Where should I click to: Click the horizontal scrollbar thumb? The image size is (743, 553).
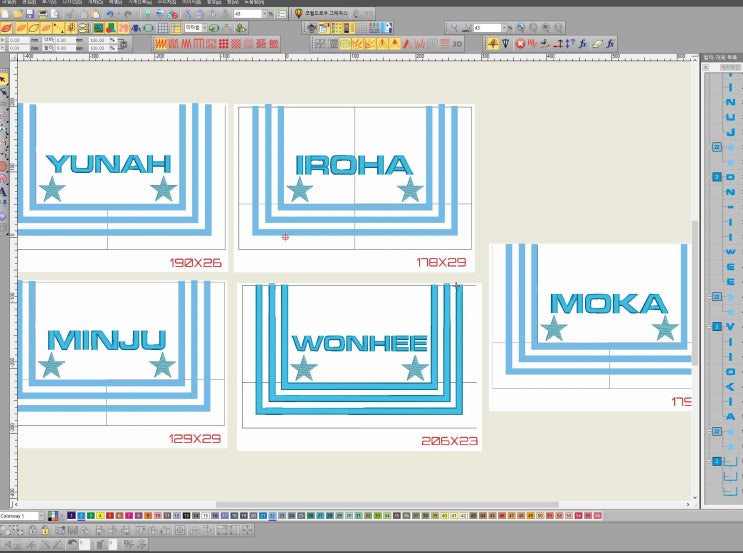pos(387,505)
